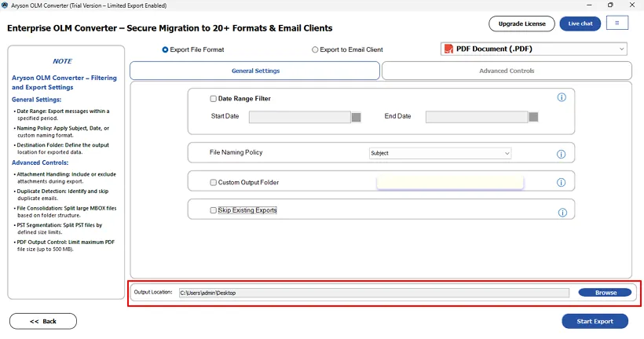Screen dimensions: 644x339
Task: Select the General Settings tab
Action: (x=255, y=71)
